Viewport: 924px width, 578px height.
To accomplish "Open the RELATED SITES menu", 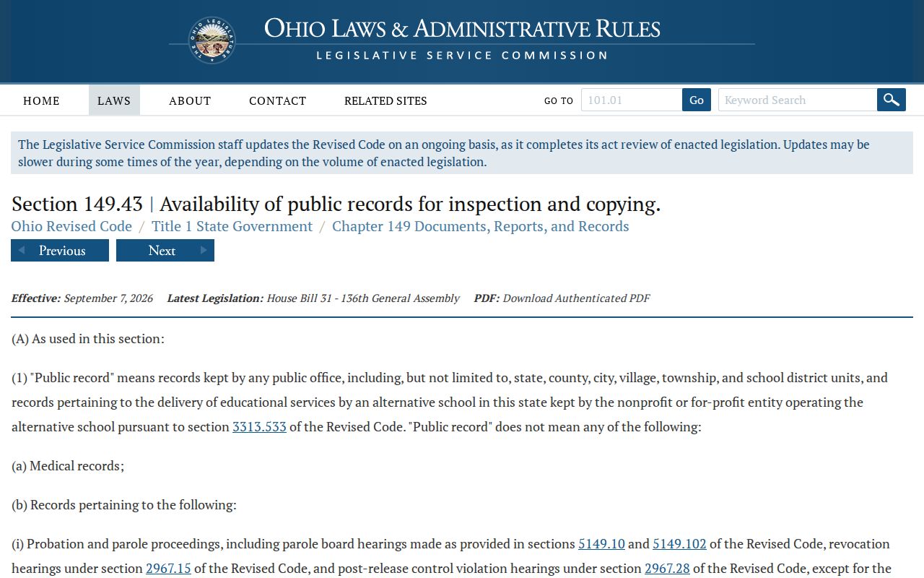I will [x=385, y=100].
